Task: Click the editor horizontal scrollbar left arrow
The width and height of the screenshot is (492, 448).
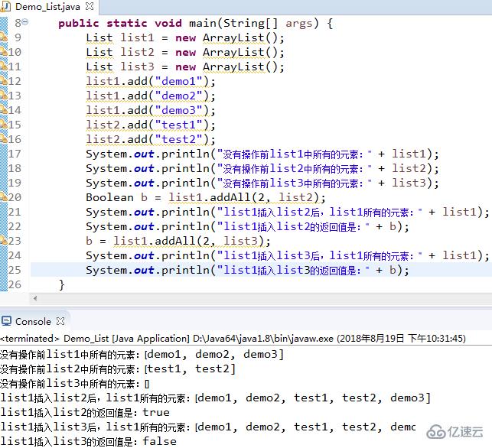Action: pos(35,298)
